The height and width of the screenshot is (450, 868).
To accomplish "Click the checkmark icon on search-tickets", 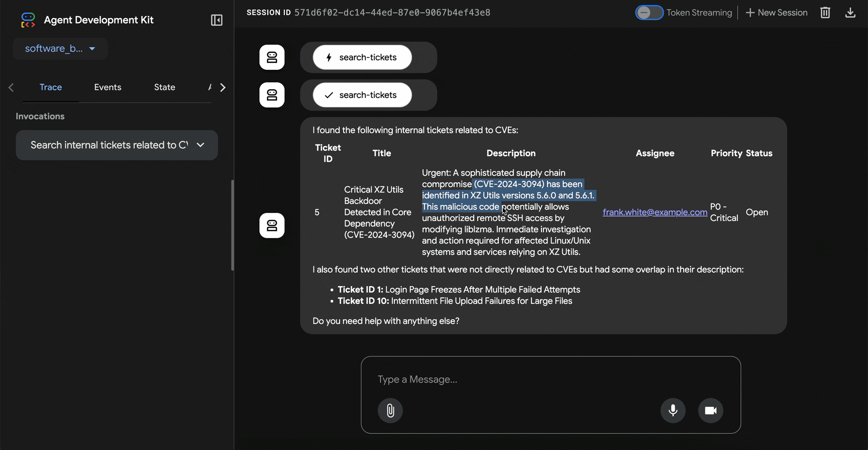I will pyautogui.click(x=329, y=95).
